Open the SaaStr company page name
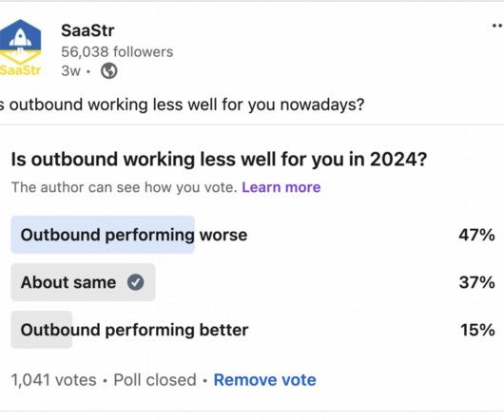 click(87, 30)
